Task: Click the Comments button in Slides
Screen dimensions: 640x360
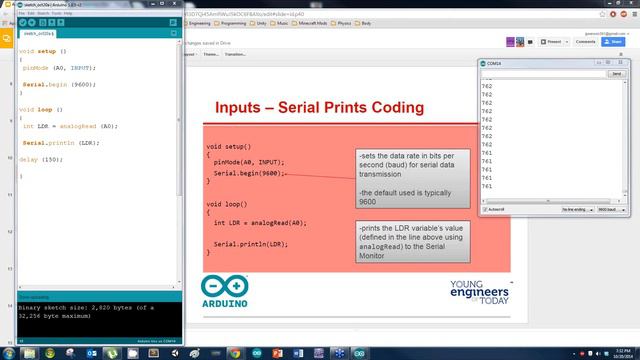Action: [x=585, y=42]
